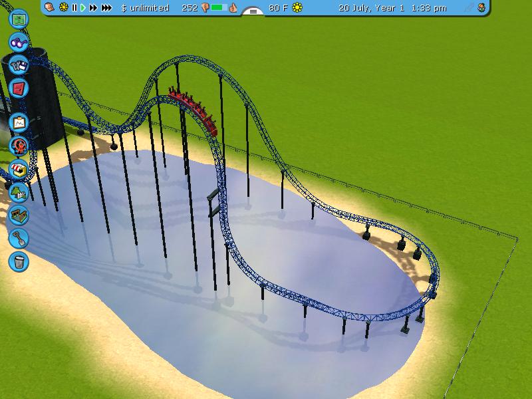Open file and game options tools icon
532x399 pixels.
tap(19, 65)
